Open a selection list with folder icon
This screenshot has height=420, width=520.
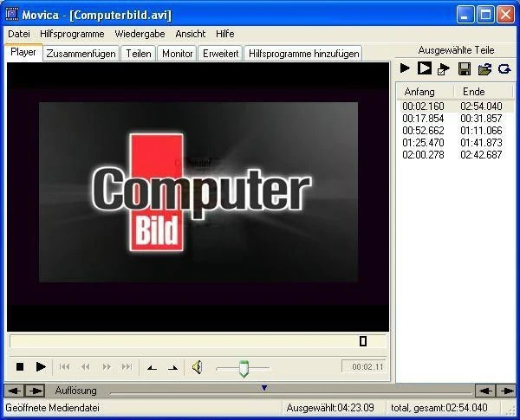pos(484,69)
